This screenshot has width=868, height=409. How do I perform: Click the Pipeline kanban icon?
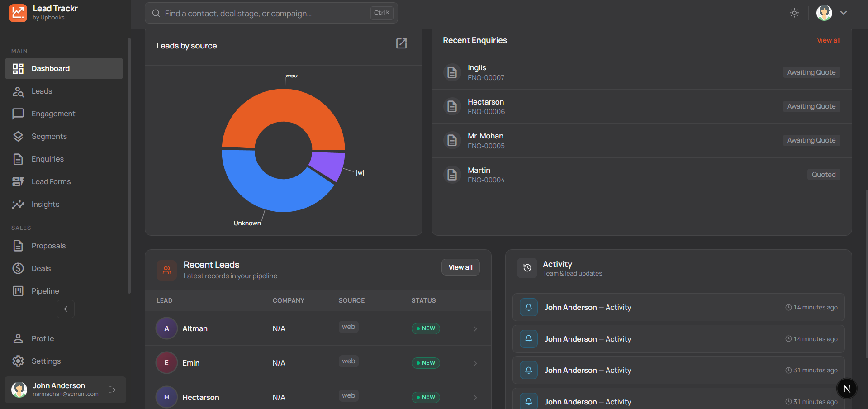[18, 290]
